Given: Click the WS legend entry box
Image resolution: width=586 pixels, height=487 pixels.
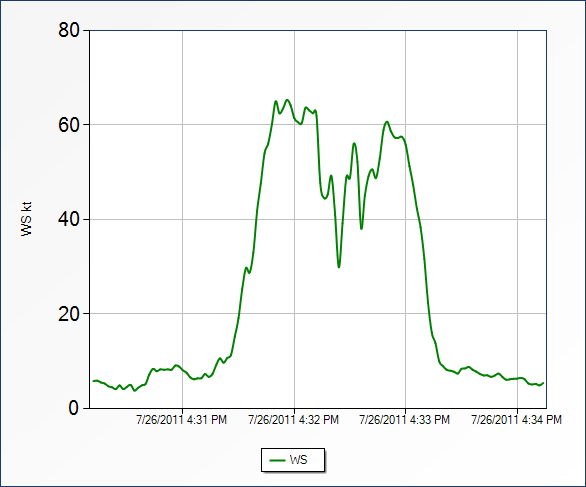Looking at the screenshot, I should click(x=293, y=460).
